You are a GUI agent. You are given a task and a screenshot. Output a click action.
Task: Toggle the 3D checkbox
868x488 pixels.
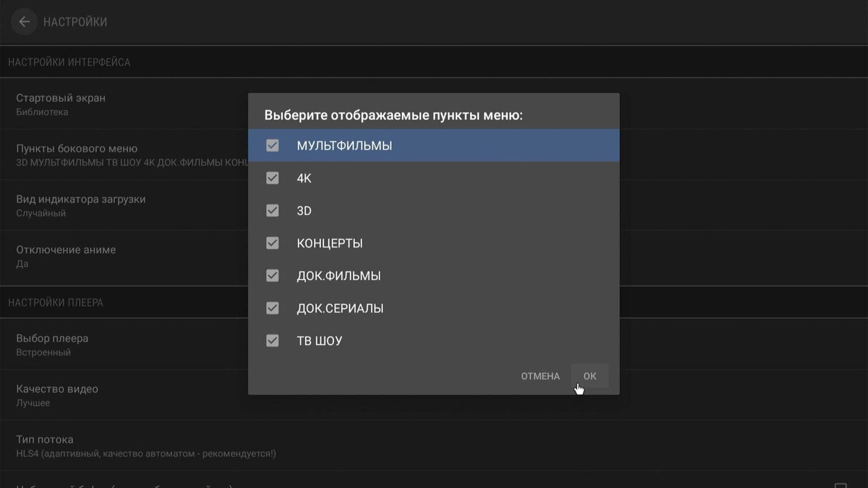(272, 211)
